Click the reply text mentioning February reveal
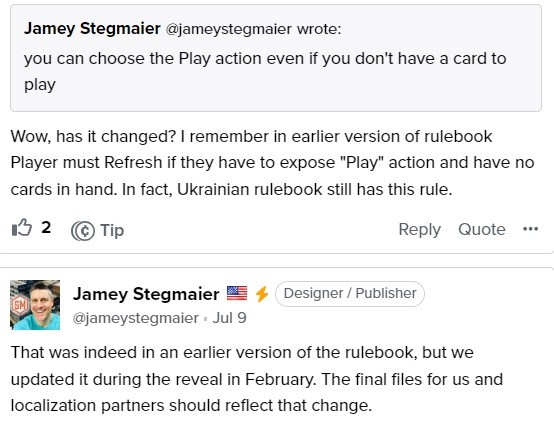The width and height of the screenshot is (554, 421). tap(257, 379)
